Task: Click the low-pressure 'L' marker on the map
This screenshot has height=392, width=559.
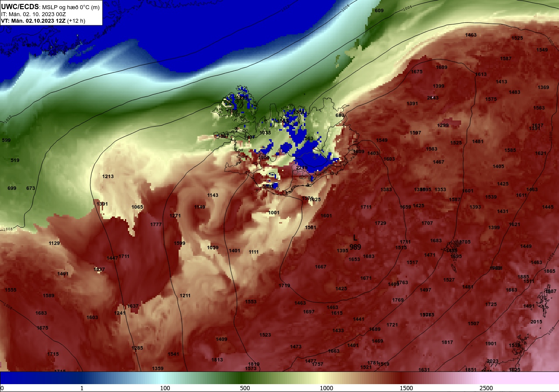Action: click(x=355, y=238)
